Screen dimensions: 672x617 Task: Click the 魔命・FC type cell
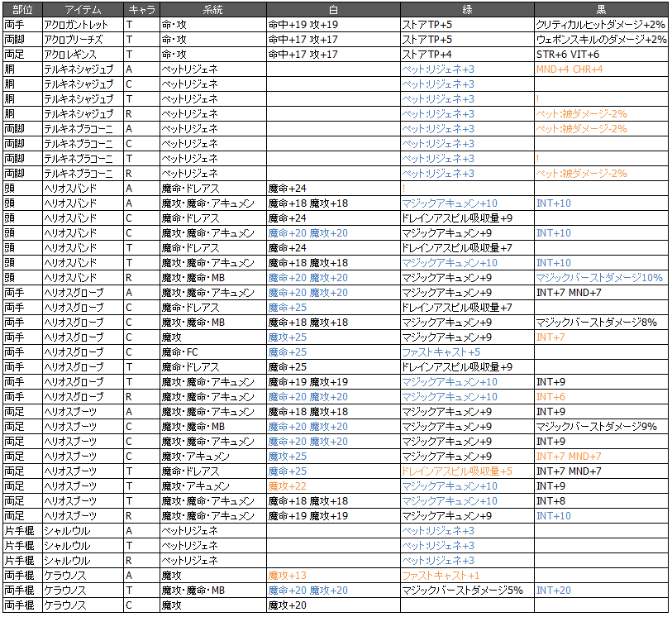click(x=213, y=352)
